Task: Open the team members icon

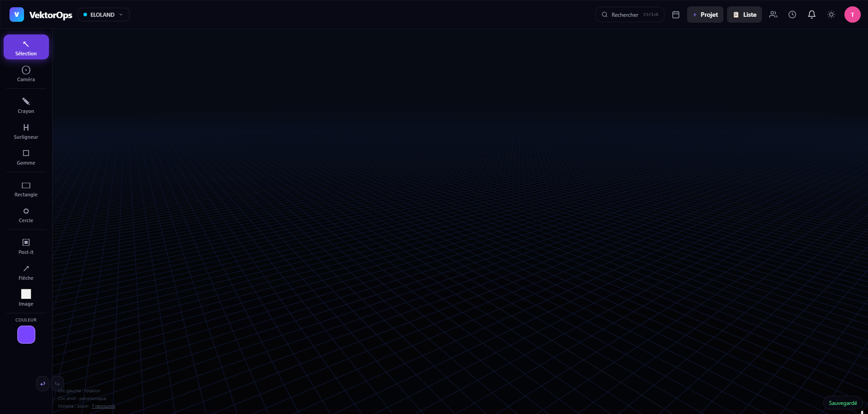Action: coord(773,15)
